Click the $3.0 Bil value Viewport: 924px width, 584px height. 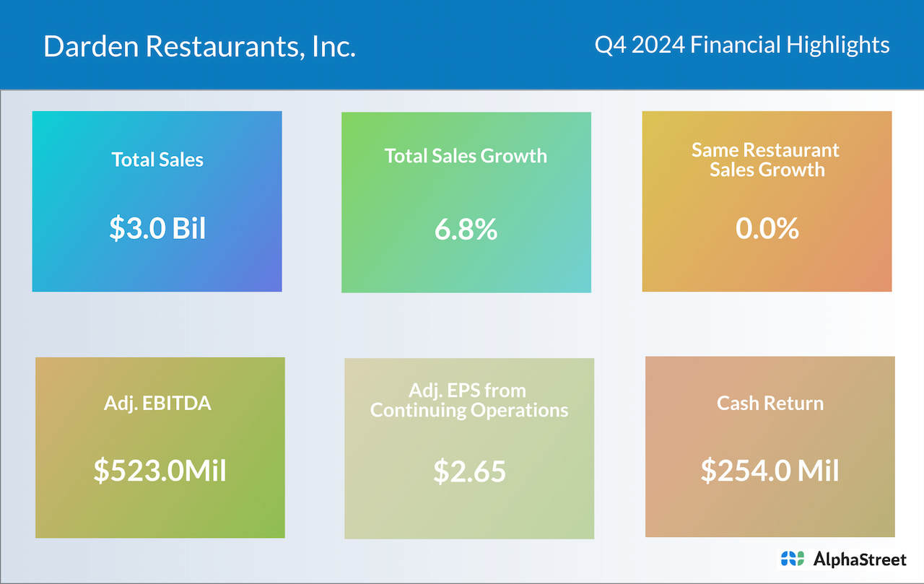(157, 228)
